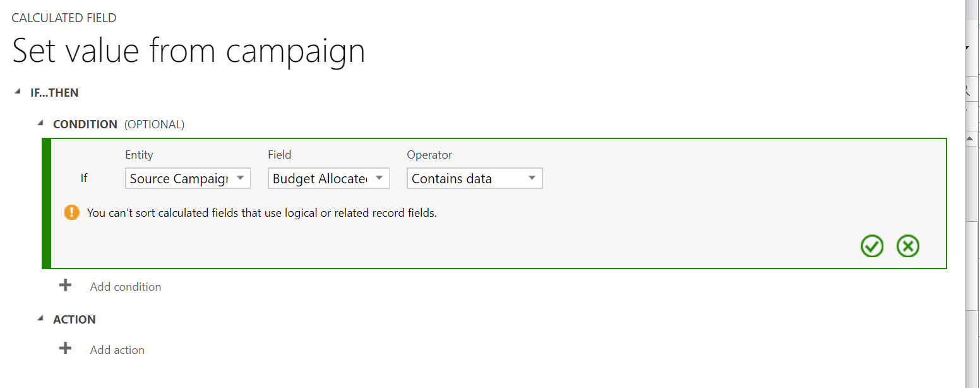Collapse the ACTION section
This screenshot has width=980, height=388.
pyautogui.click(x=40, y=319)
